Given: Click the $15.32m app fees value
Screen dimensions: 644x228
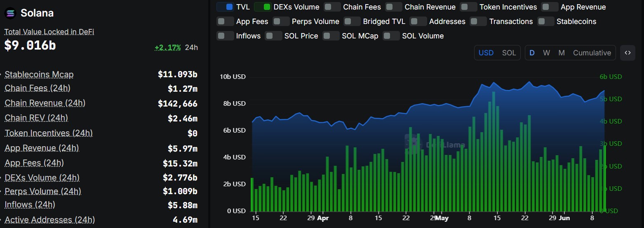Looking at the screenshot, I should click(180, 164).
